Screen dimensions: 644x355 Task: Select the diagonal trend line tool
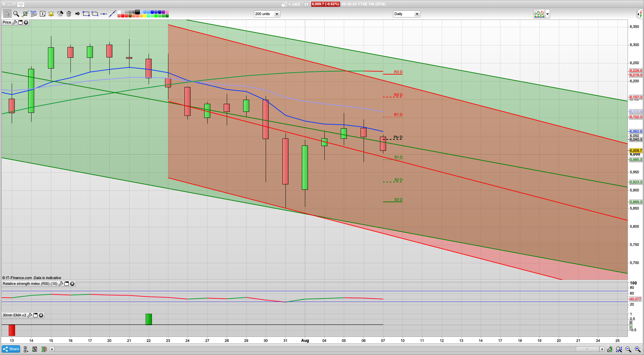[x=112, y=14]
